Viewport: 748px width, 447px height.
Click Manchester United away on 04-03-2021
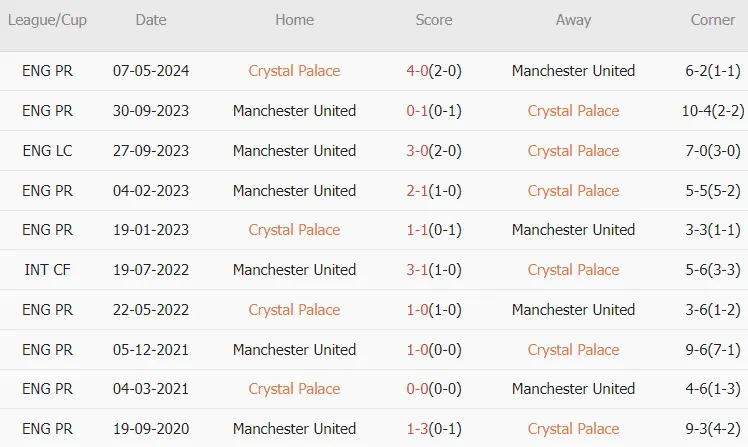[573, 389]
